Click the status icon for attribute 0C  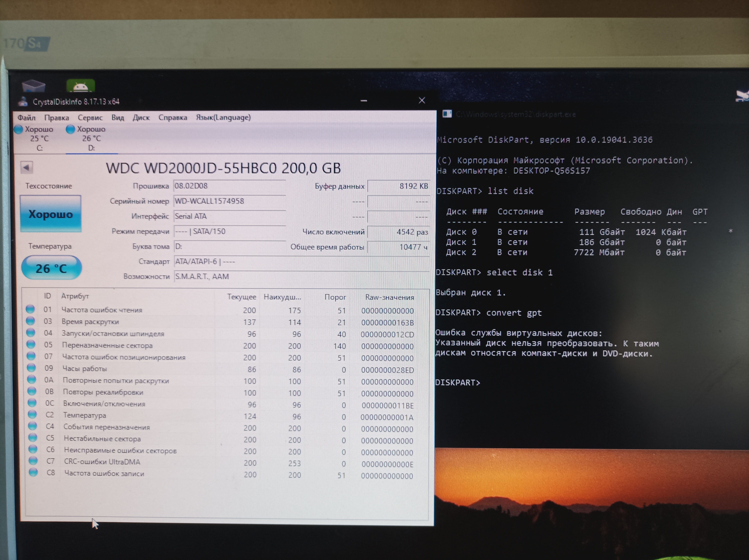pos(32,403)
